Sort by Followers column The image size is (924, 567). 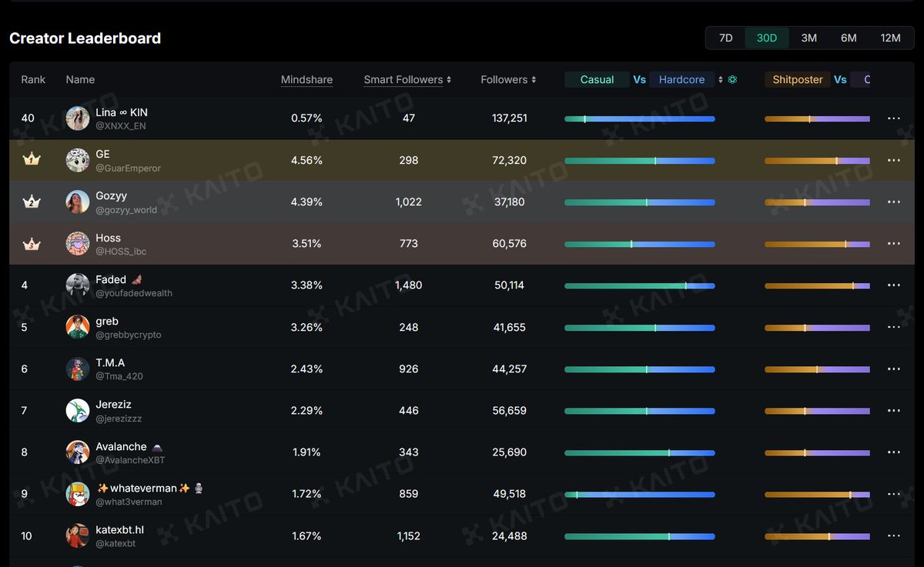pos(508,79)
